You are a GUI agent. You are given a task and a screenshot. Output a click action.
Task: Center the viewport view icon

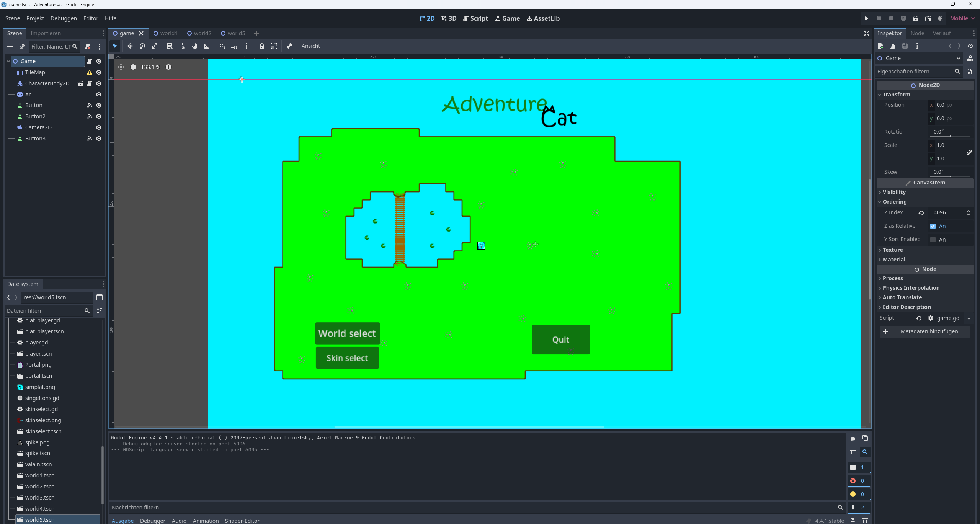click(121, 67)
